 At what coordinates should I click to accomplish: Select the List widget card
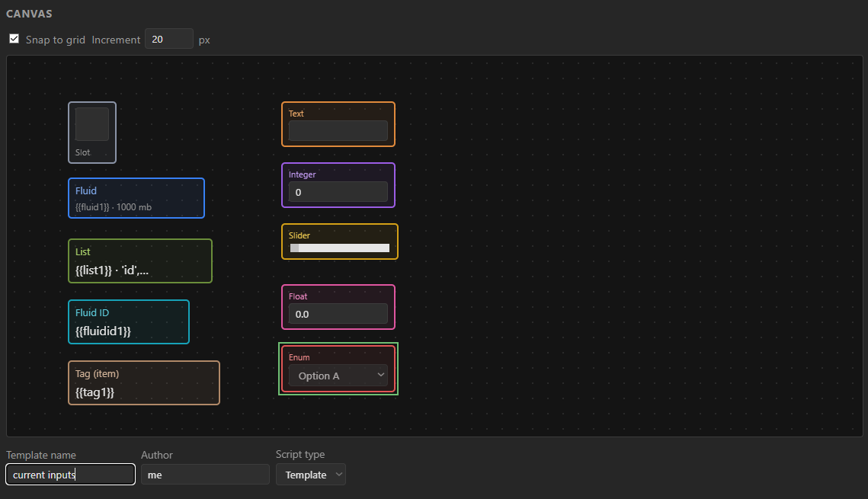[x=140, y=261]
